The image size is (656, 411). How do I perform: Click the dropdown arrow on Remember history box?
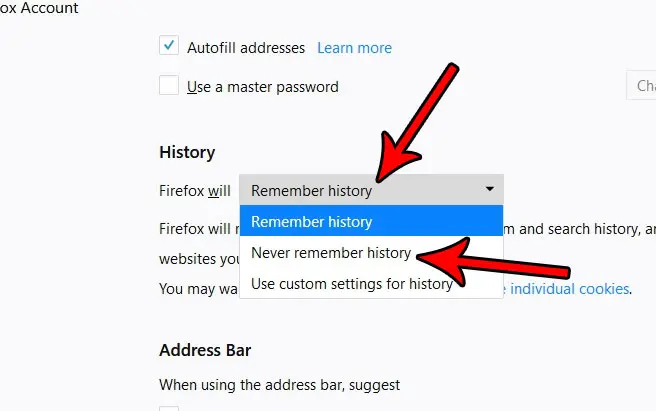point(489,189)
